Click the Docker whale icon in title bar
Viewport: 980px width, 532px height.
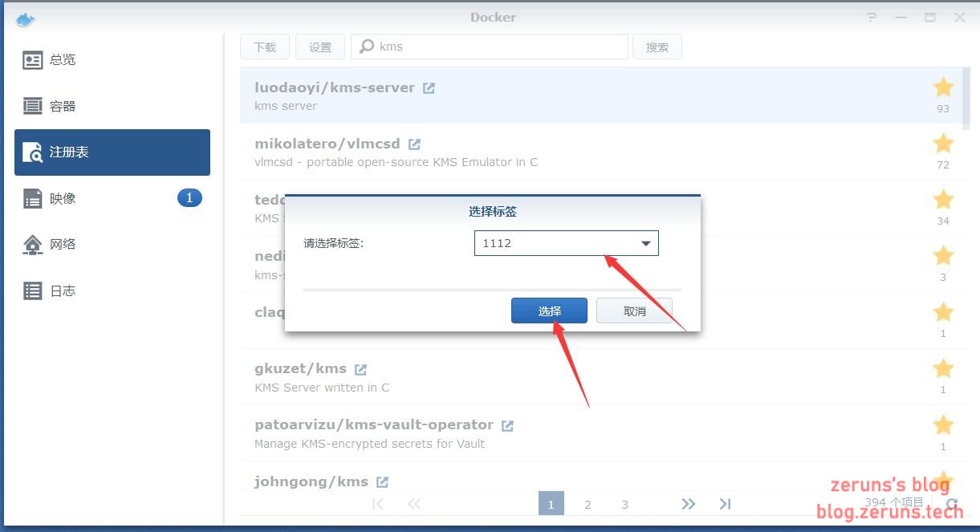[26, 18]
